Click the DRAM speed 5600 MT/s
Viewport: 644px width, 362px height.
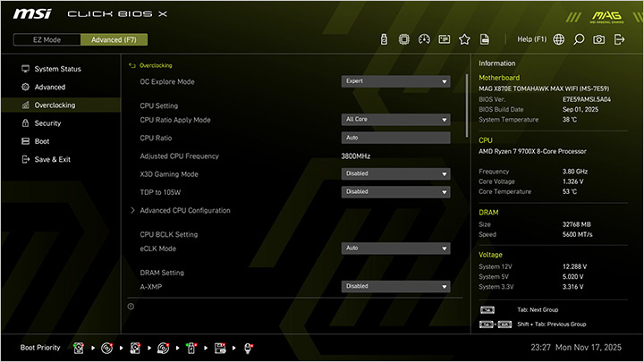578,235
